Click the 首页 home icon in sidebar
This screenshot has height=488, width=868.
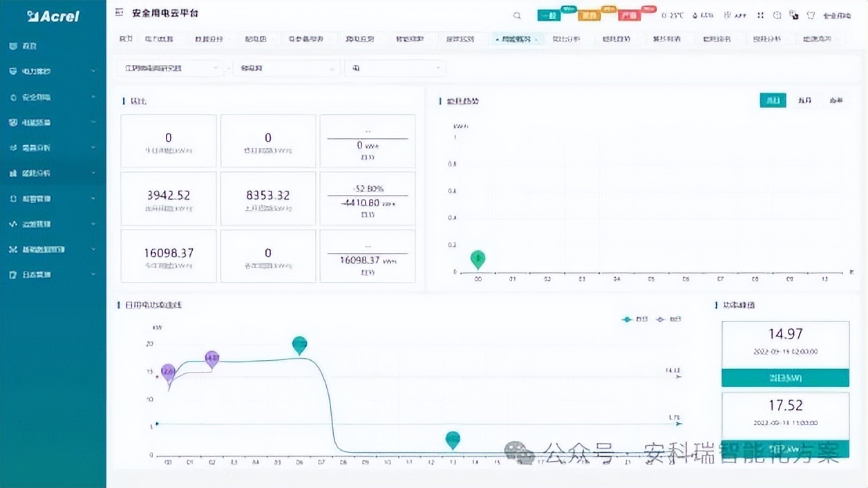[x=13, y=46]
